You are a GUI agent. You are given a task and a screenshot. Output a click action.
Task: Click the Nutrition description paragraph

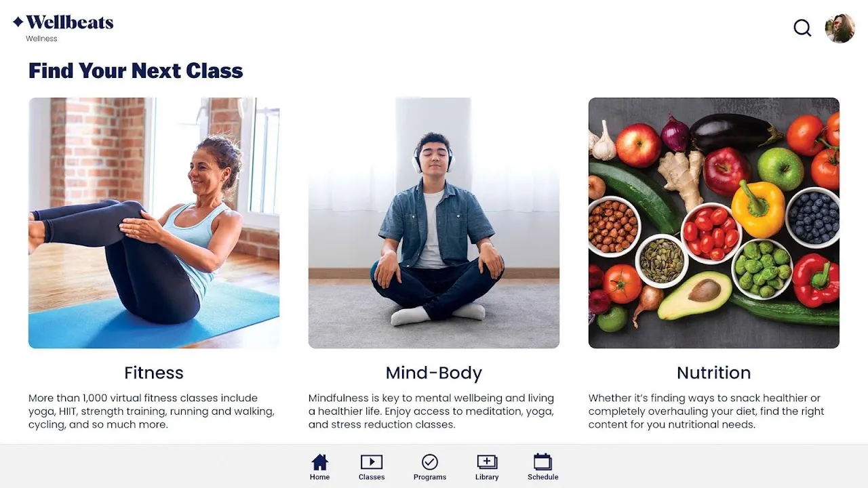(x=707, y=411)
